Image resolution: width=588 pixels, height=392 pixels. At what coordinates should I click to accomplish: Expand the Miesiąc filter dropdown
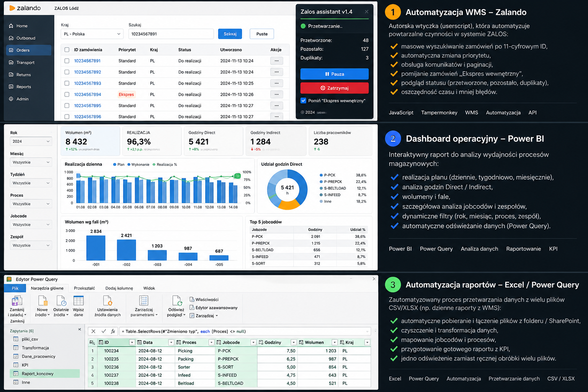31,162
